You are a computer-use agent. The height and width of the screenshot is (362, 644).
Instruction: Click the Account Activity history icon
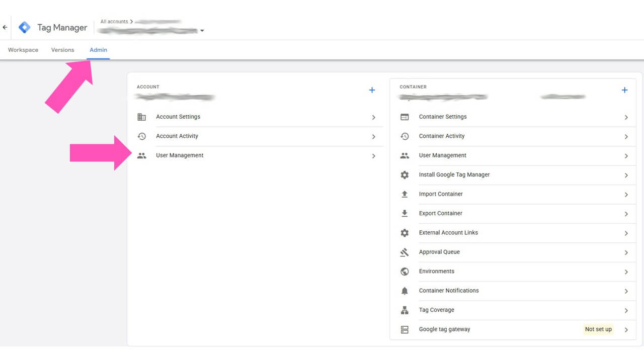point(142,136)
